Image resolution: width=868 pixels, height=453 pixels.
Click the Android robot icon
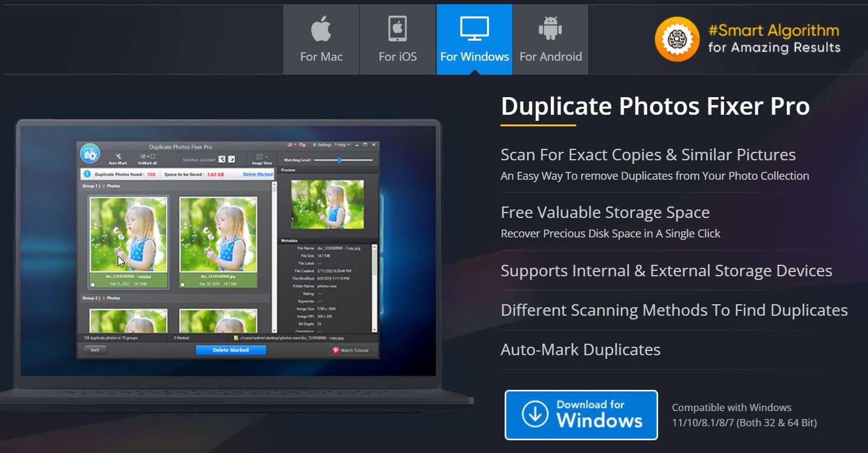point(550,29)
